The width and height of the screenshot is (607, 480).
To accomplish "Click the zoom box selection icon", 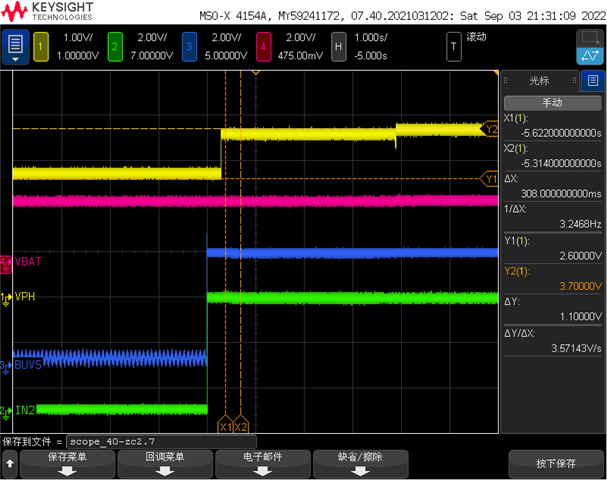I will point(590,38).
